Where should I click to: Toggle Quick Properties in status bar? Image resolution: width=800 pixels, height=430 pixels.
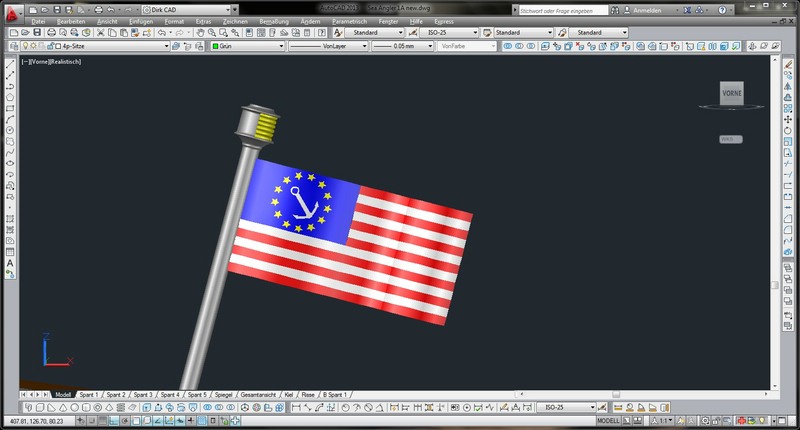pos(213,421)
